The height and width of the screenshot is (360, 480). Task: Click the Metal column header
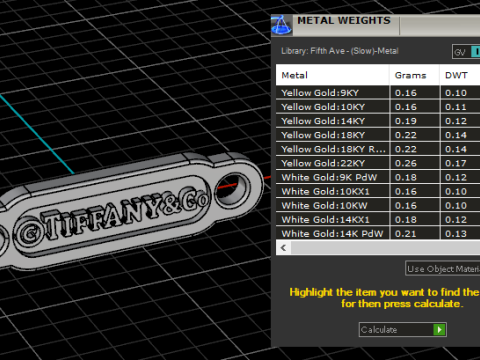332,75
